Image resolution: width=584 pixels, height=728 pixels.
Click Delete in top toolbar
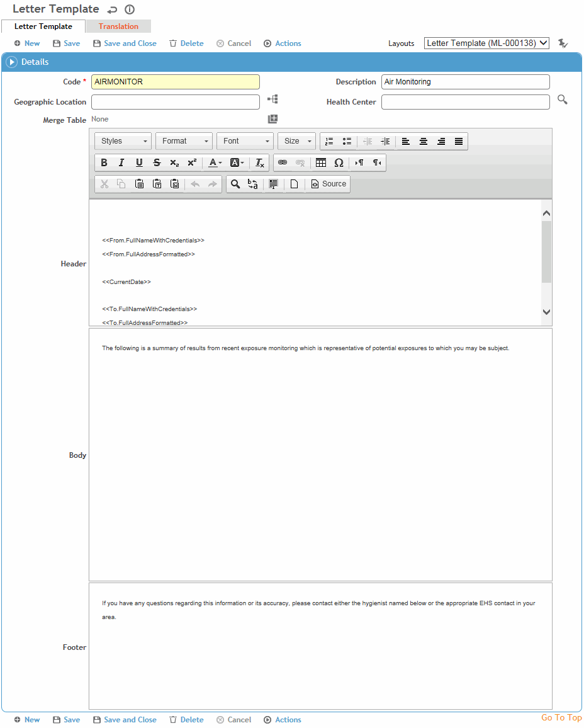click(186, 43)
